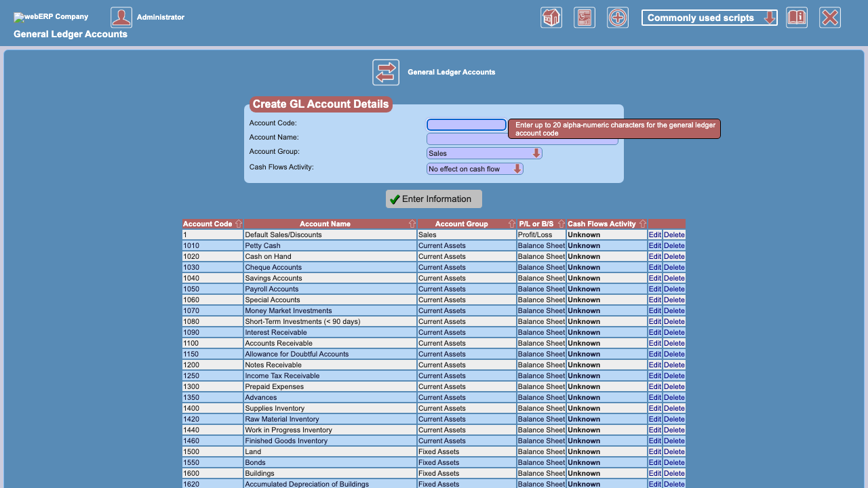This screenshot has height=488, width=868.
Task: Delete the Finished Goods Inventory account
Action: coord(674,441)
